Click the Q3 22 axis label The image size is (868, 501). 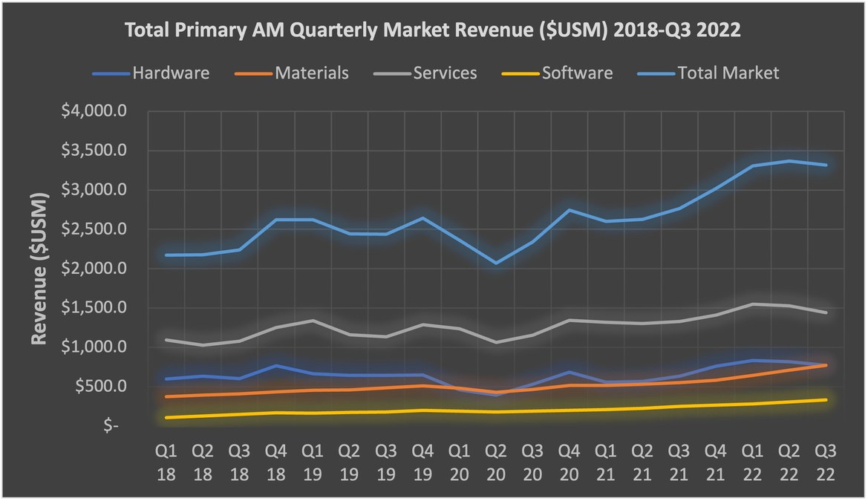click(x=826, y=463)
